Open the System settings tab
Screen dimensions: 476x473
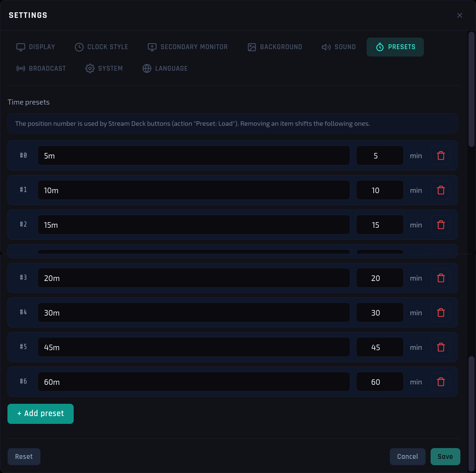coord(104,68)
